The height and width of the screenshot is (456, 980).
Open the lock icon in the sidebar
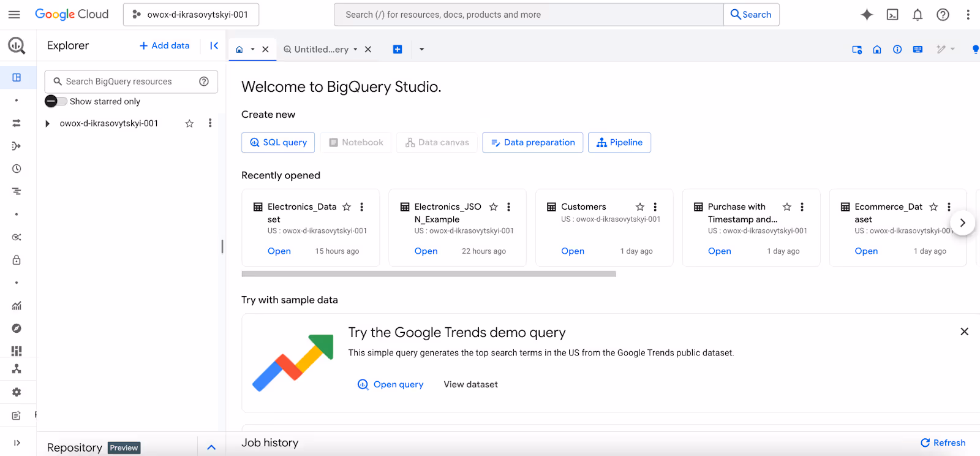point(17,260)
